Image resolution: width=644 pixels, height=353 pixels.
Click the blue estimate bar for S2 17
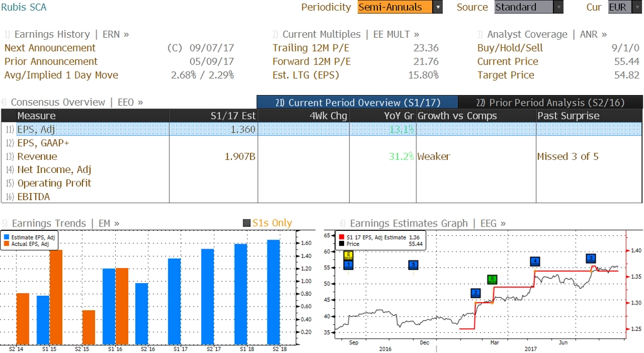point(208,297)
